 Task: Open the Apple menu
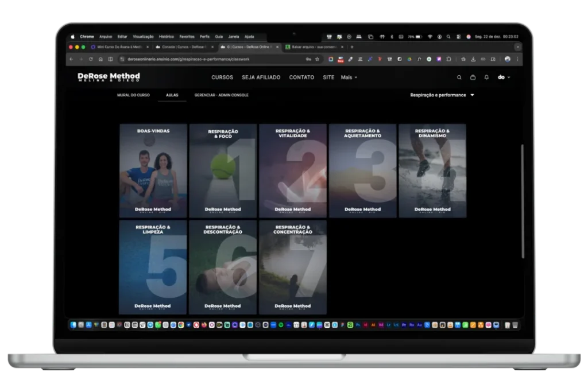(x=73, y=37)
